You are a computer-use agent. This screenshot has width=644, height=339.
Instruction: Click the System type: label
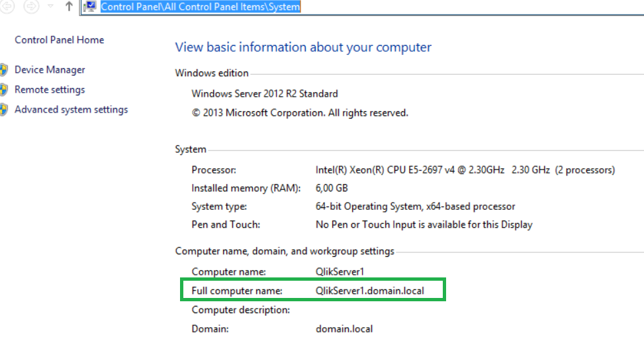tap(219, 207)
